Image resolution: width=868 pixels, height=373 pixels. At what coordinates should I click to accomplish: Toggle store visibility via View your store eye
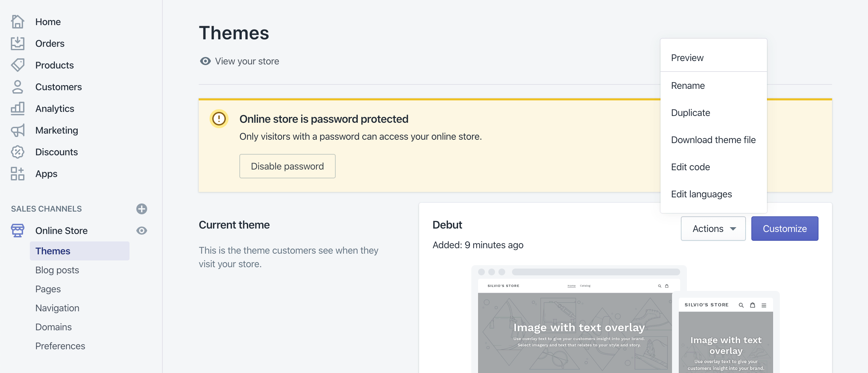[x=205, y=61]
